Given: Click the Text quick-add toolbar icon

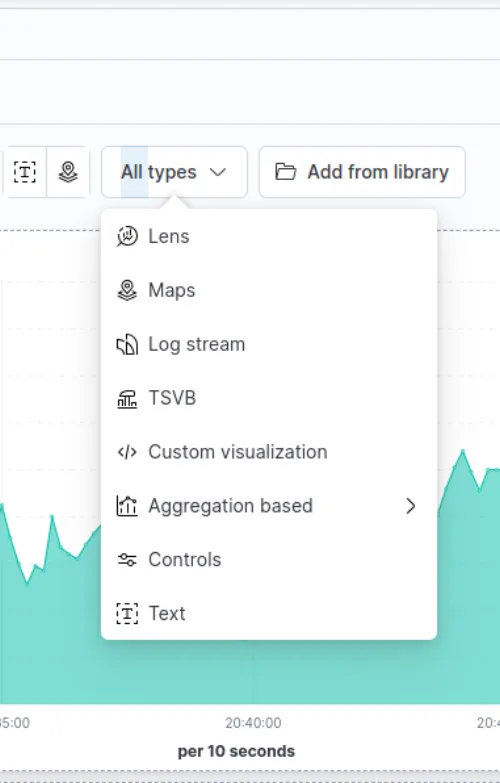Looking at the screenshot, I should click(24, 172).
